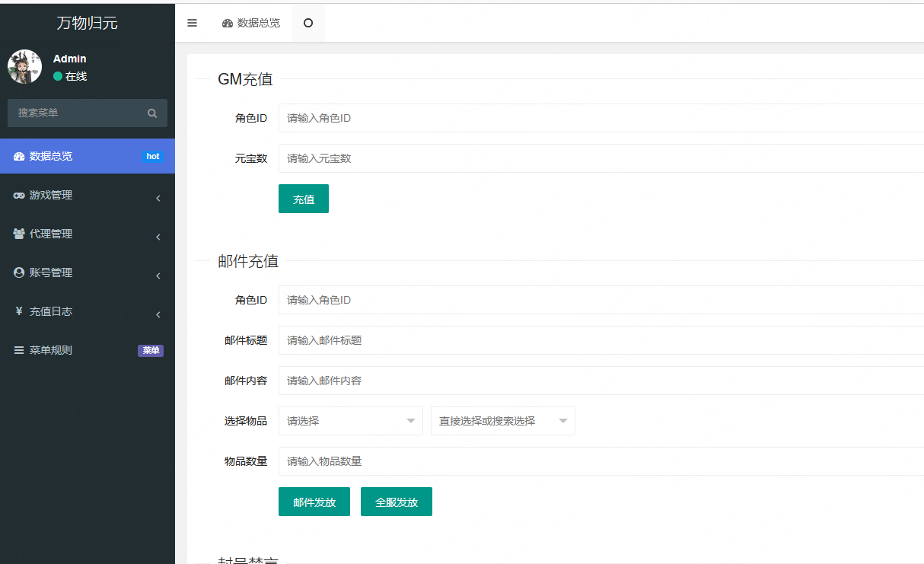924x564 pixels.
Task: Open the 请选择 item dropdown under 选择物品
Action: (x=350, y=420)
